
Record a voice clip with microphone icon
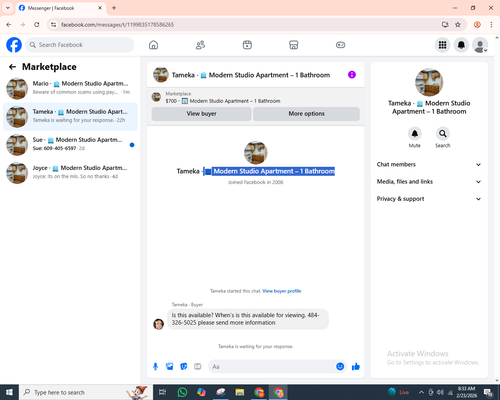click(155, 367)
